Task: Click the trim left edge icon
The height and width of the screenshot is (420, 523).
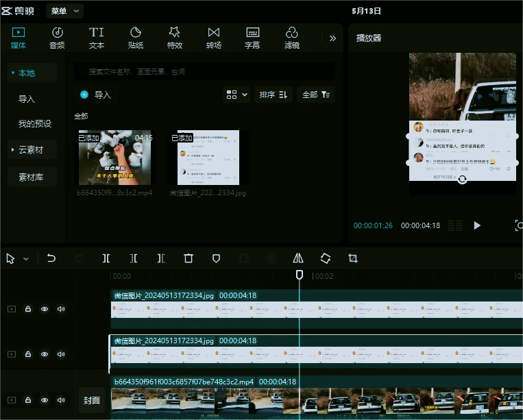Action: click(x=134, y=258)
